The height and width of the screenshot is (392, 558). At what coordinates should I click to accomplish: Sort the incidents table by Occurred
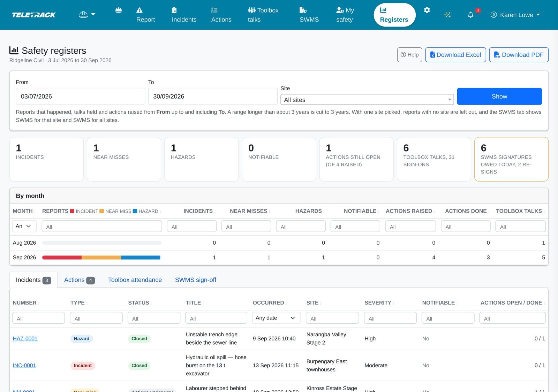tap(270, 303)
